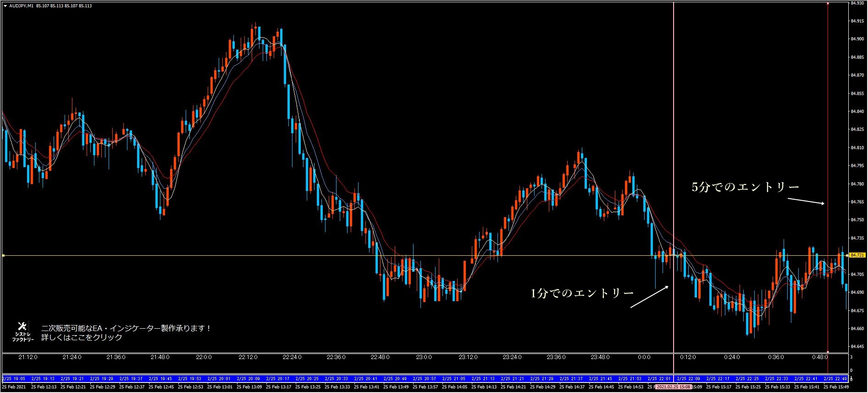Click the white arrow below 5分でのエントリー
The image size is (868, 393).
pos(806,201)
